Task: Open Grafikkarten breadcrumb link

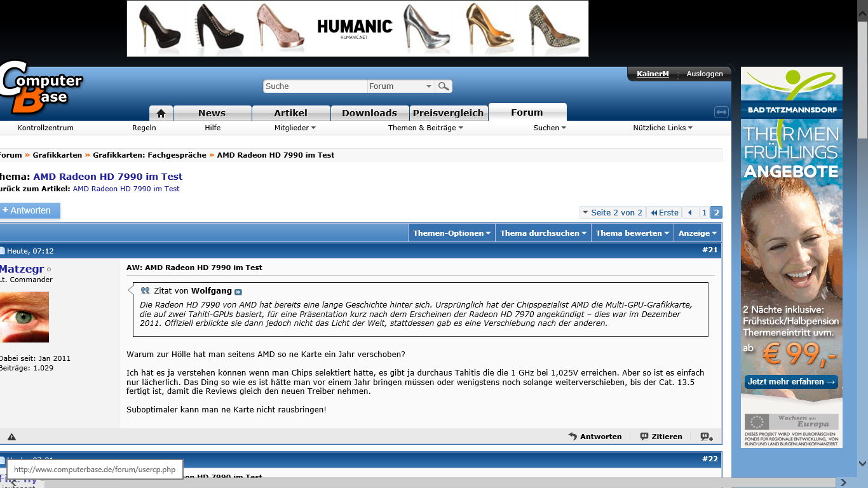Action: pos(57,155)
